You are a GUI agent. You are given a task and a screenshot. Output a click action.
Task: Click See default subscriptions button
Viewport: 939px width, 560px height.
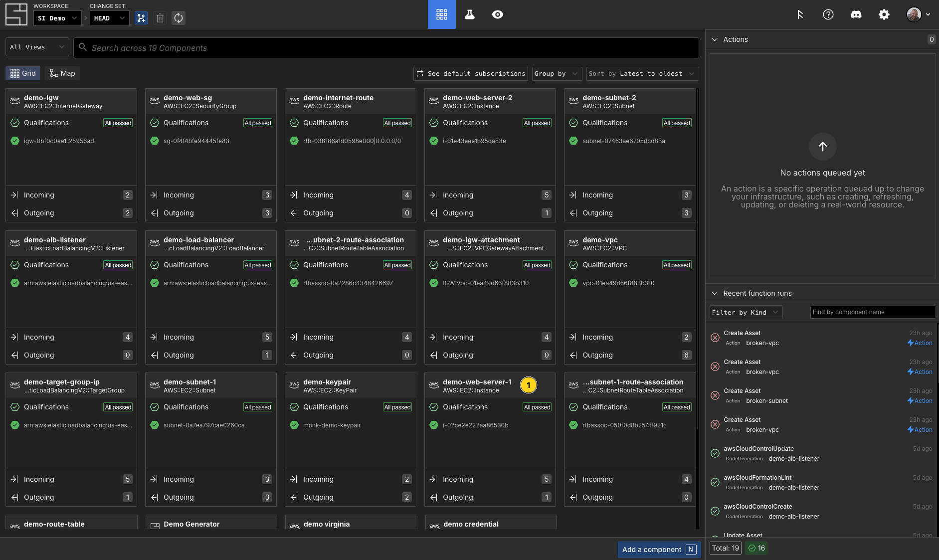click(470, 74)
